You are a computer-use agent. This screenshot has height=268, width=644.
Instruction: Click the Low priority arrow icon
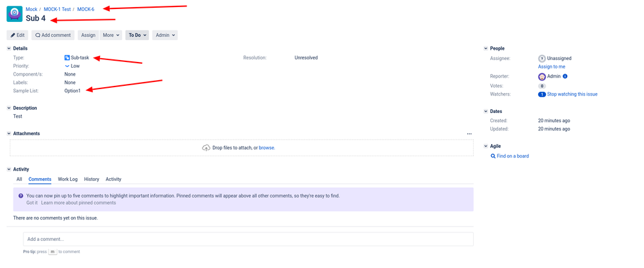click(67, 66)
